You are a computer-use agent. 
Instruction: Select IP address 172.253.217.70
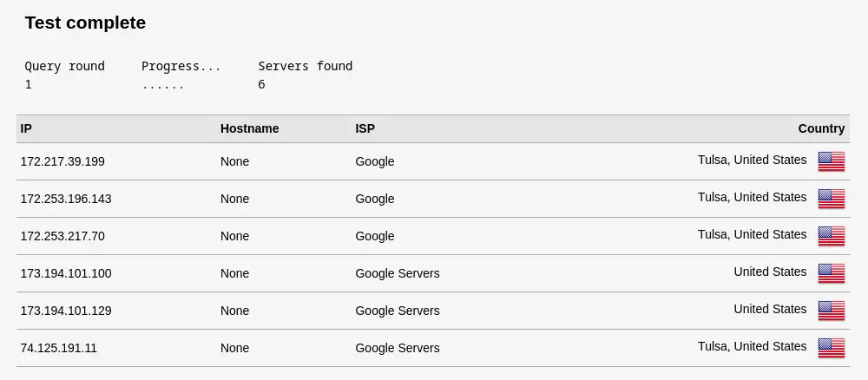pyautogui.click(x=62, y=236)
